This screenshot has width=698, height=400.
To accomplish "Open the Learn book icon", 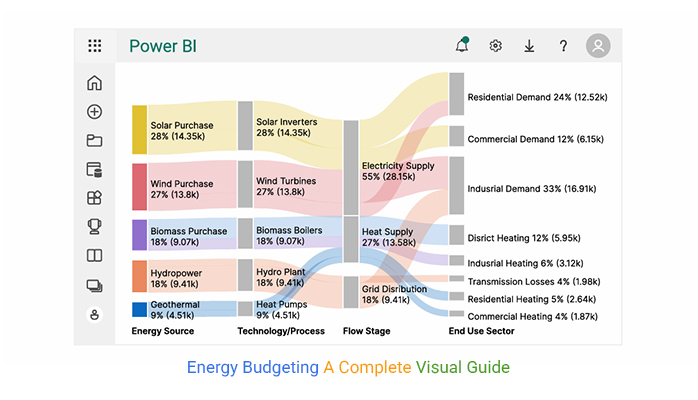I will 95,256.
